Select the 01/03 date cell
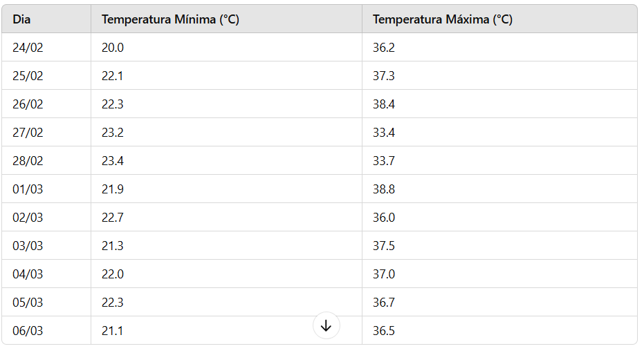This screenshot has height=353, width=644. (x=46, y=189)
